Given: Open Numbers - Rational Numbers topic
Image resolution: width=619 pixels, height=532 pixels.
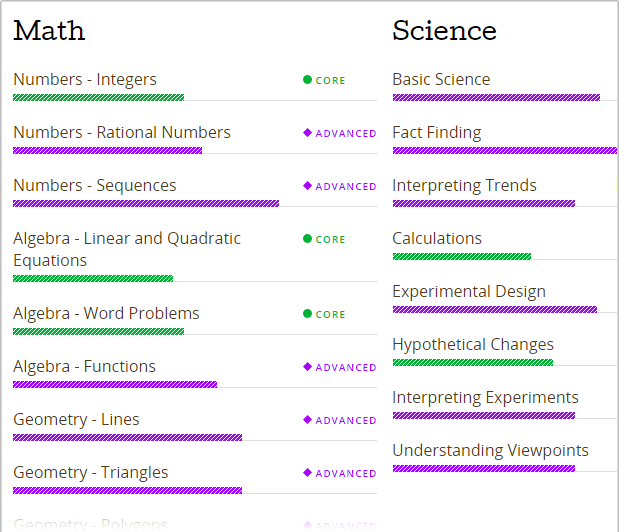Looking at the screenshot, I should 122,132.
